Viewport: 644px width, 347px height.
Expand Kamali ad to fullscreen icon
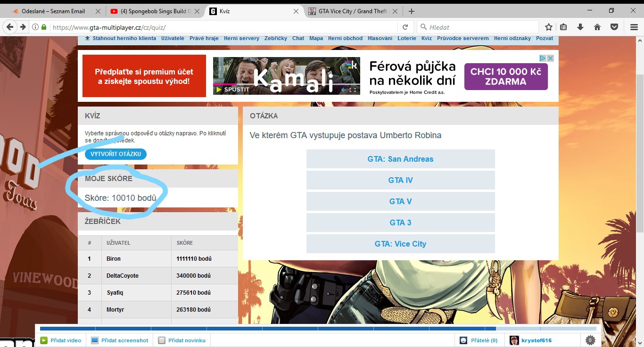point(353,90)
